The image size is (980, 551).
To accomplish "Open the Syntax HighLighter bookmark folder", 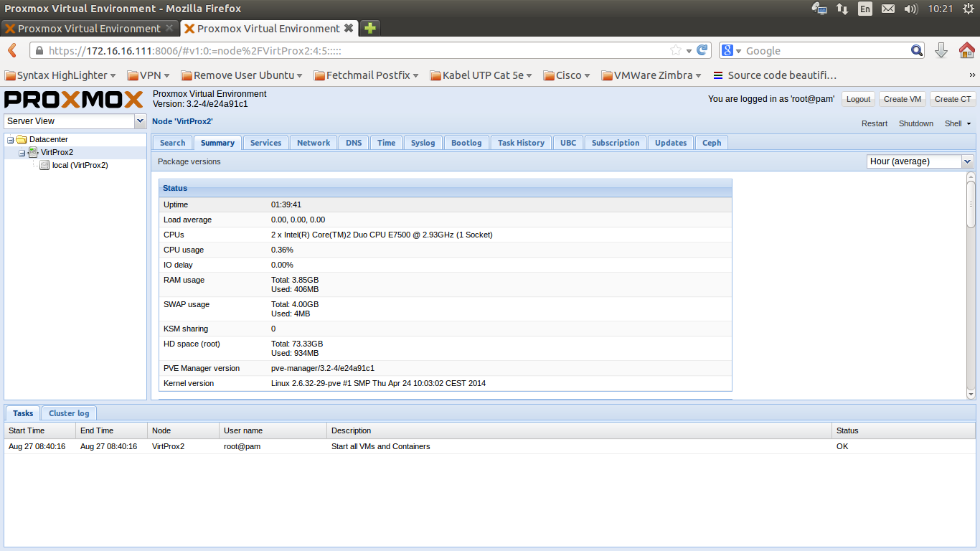I will (60, 75).
